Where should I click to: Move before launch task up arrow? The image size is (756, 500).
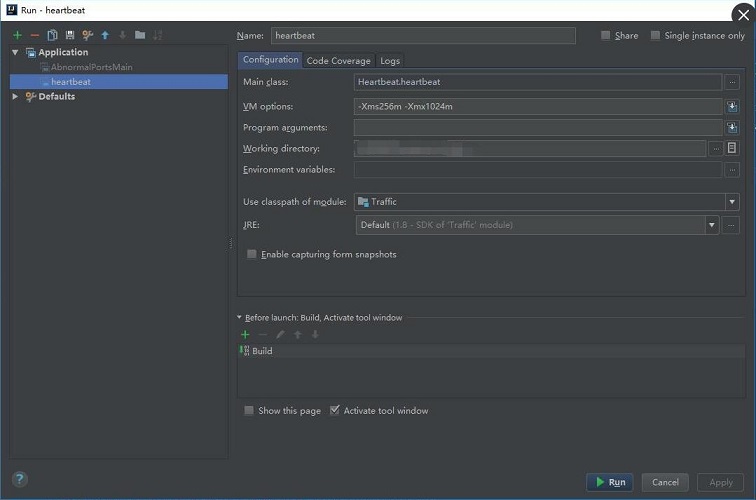pyautogui.click(x=297, y=335)
